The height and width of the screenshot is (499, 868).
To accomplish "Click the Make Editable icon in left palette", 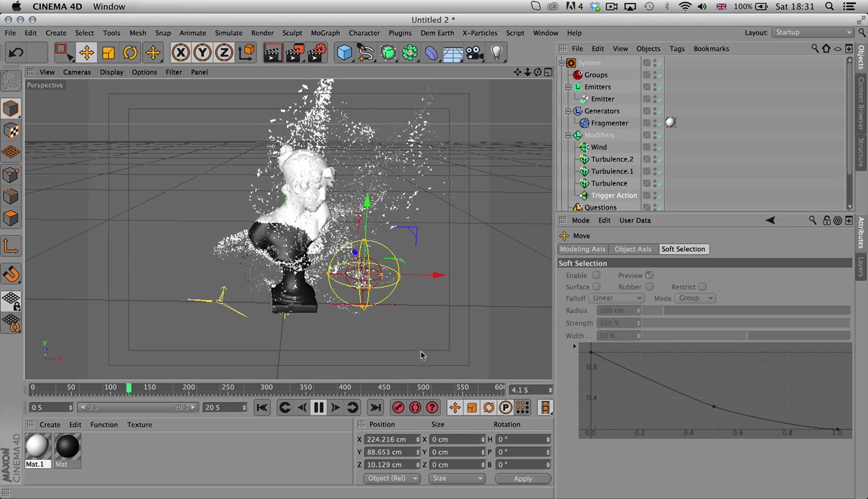I will click(11, 80).
